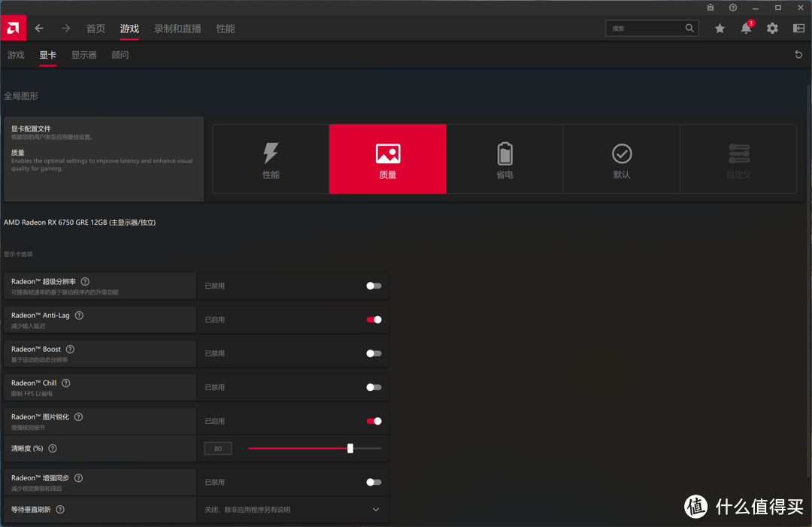Open notifications bell icon
This screenshot has width=812, height=527.
(x=747, y=28)
